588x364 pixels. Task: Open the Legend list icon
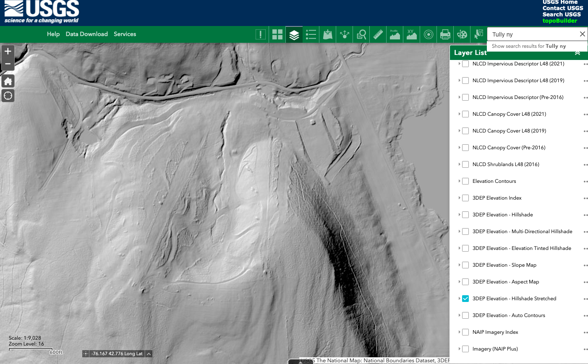311,34
